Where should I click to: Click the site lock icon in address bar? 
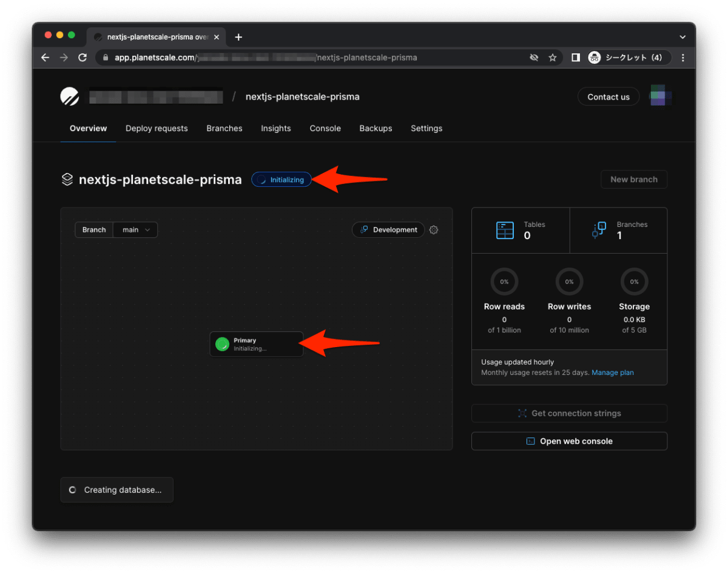(106, 58)
